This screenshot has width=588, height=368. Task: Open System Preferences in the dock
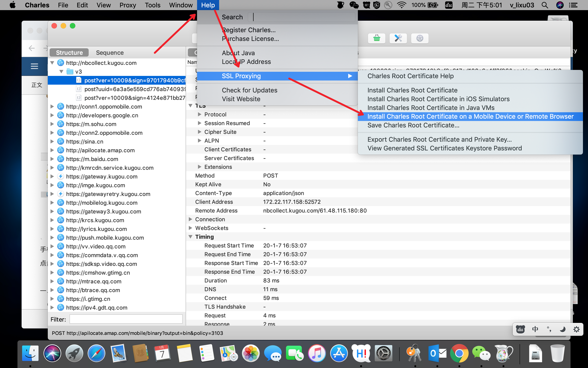(x=383, y=353)
